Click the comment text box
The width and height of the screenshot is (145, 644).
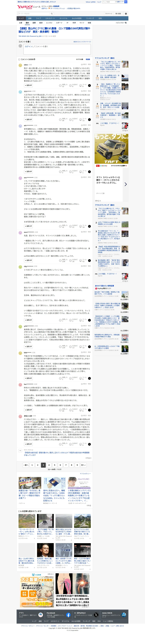pyautogui.click(x=57, y=50)
